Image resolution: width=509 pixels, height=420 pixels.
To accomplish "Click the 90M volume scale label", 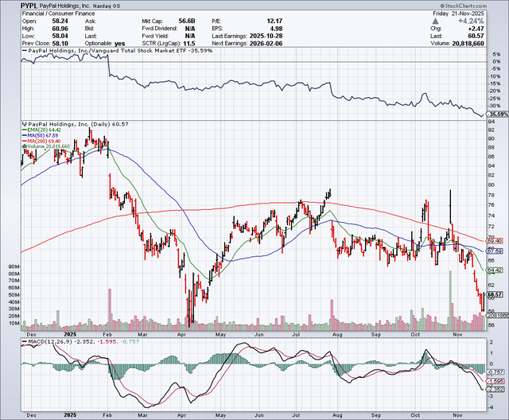I will tap(14, 266).
